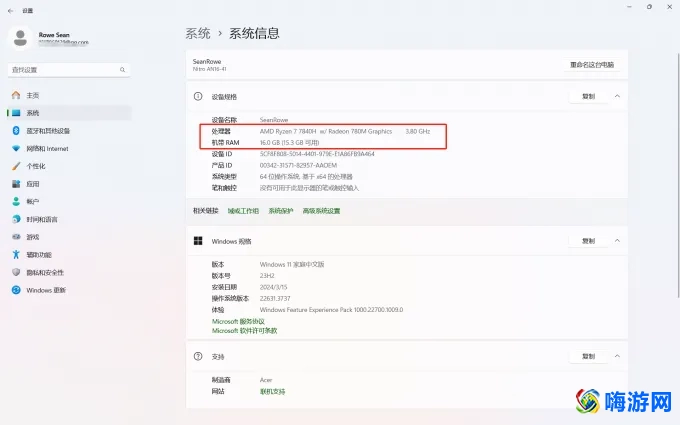
Task: Collapse the Windows 规格 section chevron
Action: (617, 241)
